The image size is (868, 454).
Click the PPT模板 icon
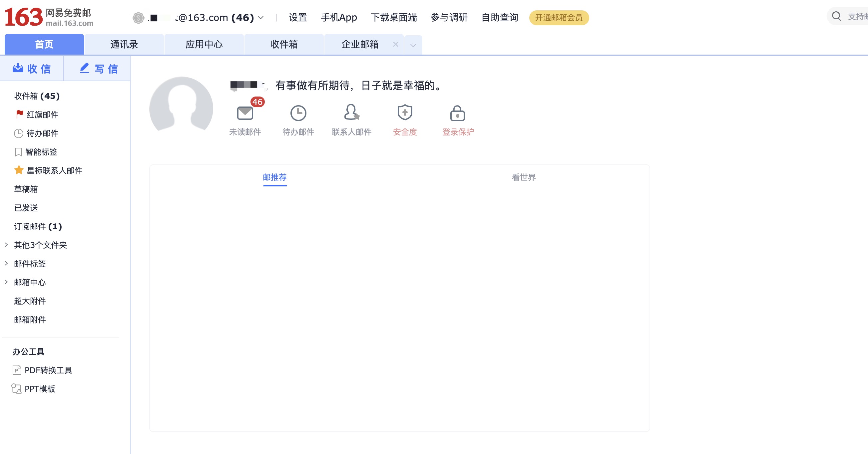click(17, 389)
